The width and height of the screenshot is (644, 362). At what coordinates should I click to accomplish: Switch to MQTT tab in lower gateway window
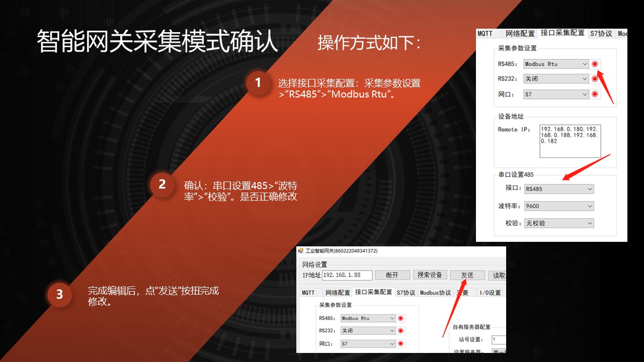(308, 293)
